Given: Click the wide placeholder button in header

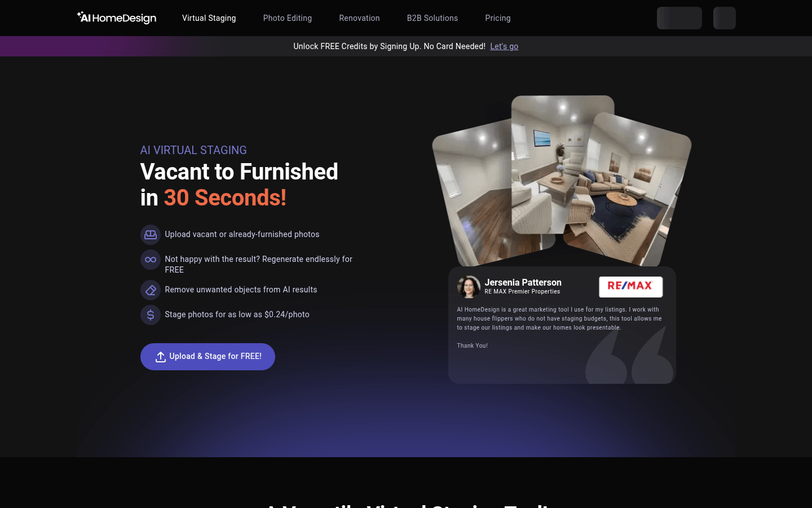Looking at the screenshot, I should [x=679, y=18].
